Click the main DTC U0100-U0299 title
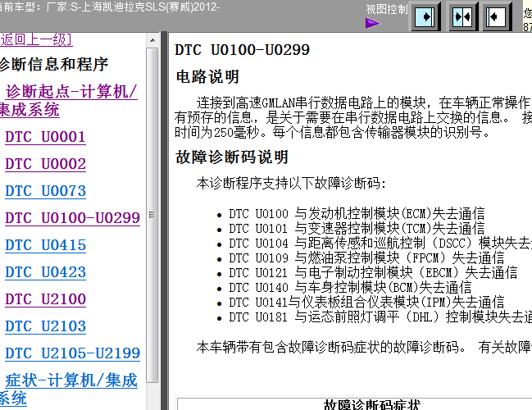The width and height of the screenshot is (532, 410). [243, 50]
